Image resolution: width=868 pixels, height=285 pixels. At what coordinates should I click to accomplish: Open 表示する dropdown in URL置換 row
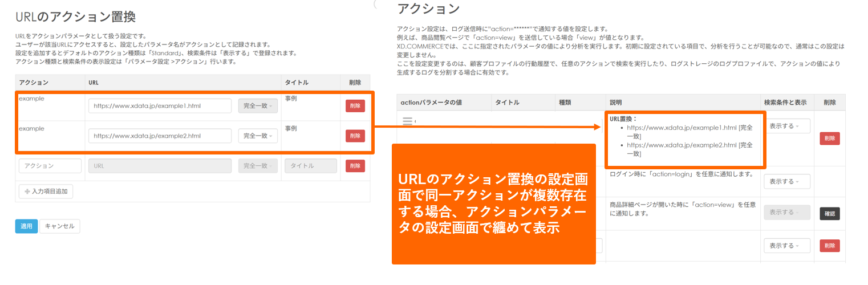click(786, 126)
